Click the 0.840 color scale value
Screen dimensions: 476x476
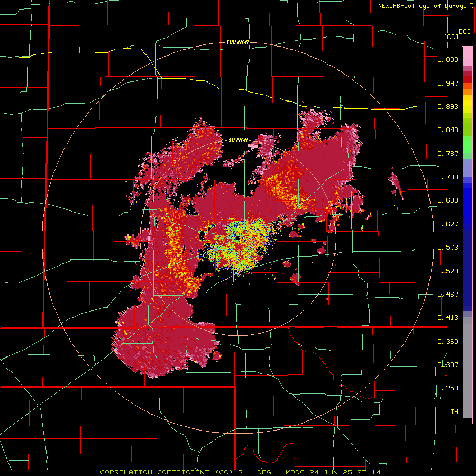click(448, 130)
